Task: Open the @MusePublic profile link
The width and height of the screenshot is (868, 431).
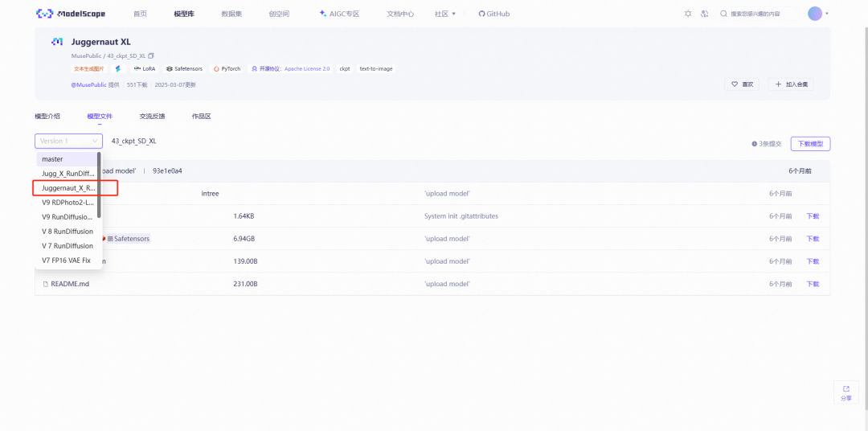Action: click(x=88, y=84)
